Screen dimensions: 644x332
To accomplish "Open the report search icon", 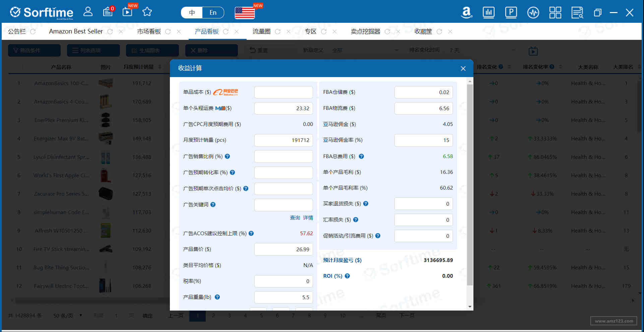I will click(x=577, y=13).
